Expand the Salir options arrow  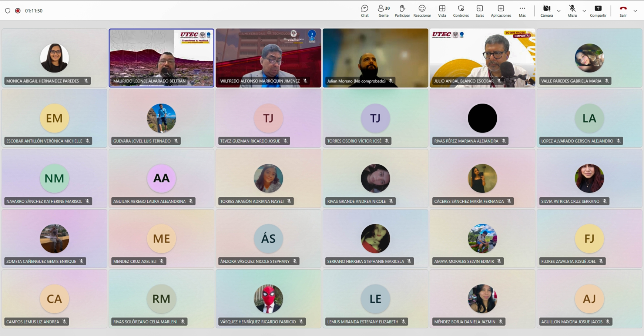click(x=635, y=11)
